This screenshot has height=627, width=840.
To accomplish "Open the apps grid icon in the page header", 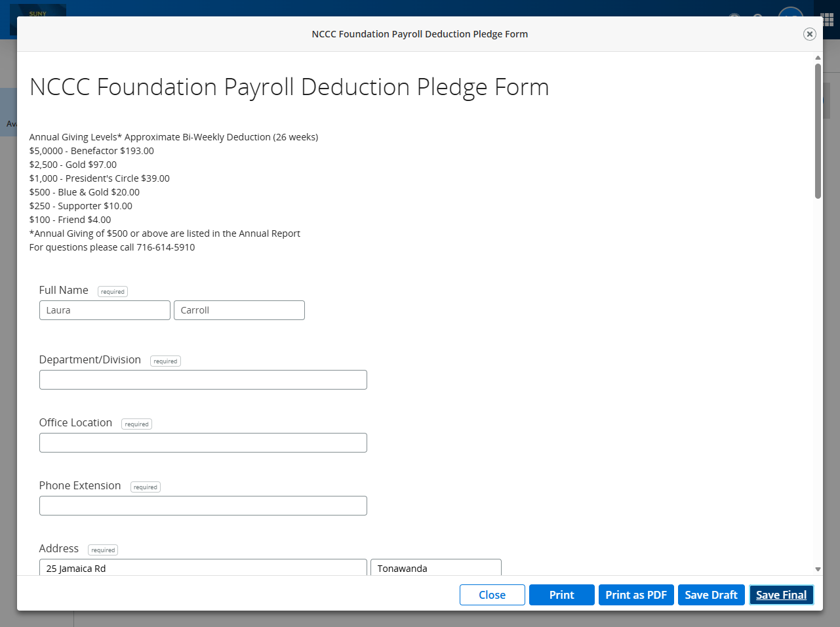I will point(828,20).
